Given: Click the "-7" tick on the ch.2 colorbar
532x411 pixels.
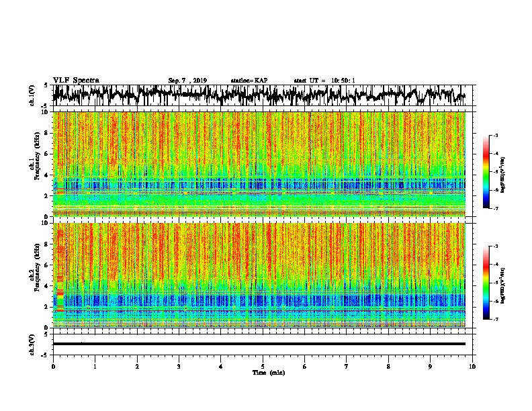Looking at the screenshot, I should pos(496,320).
